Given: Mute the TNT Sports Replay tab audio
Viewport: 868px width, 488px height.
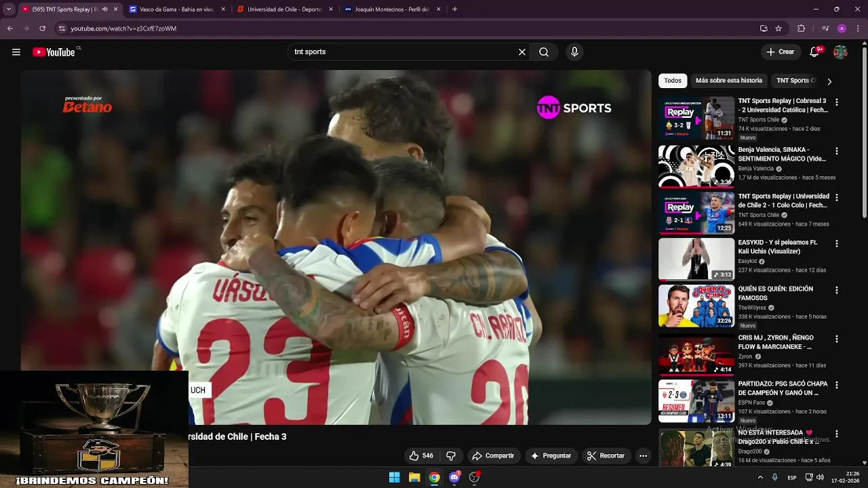Looking at the screenshot, I should click(104, 9).
